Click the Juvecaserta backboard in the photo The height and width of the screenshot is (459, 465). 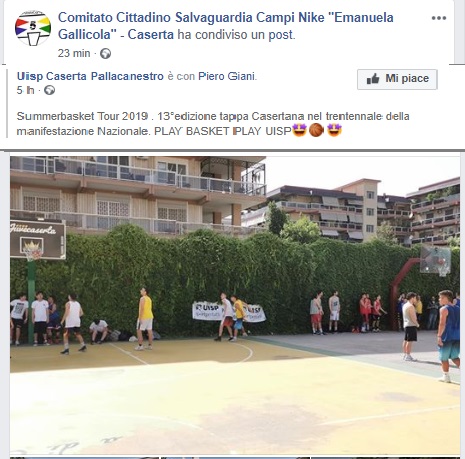38,239
